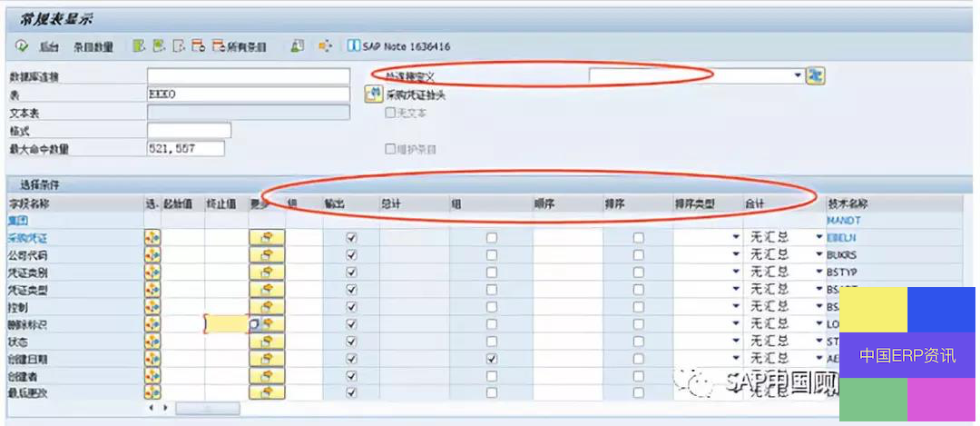Click the multiple selection button for 公司代码
Viewport: 980px width, 426px height.
(267, 255)
